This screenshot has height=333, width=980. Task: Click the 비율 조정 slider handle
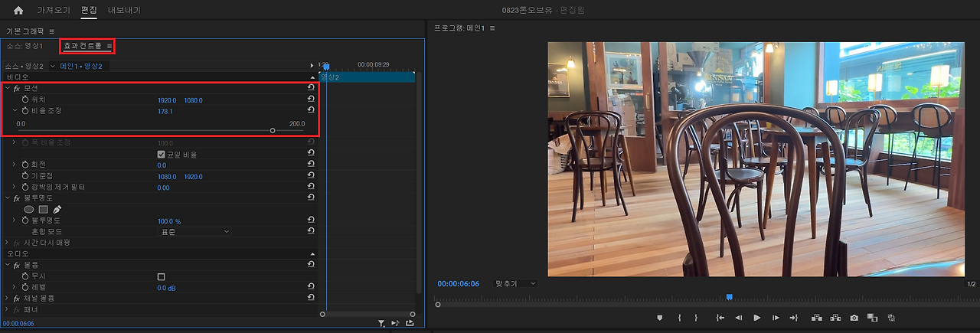pyautogui.click(x=273, y=131)
